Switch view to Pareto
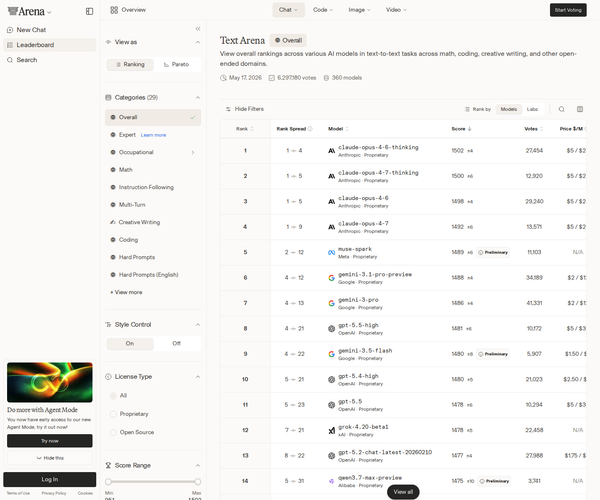The width and height of the screenshot is (600, 500). pos(176,65)
